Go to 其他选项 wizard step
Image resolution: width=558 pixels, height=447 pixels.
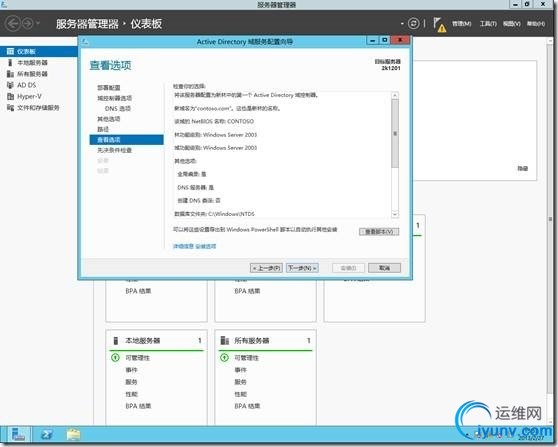pyautogui.click(x=109, y=119)
